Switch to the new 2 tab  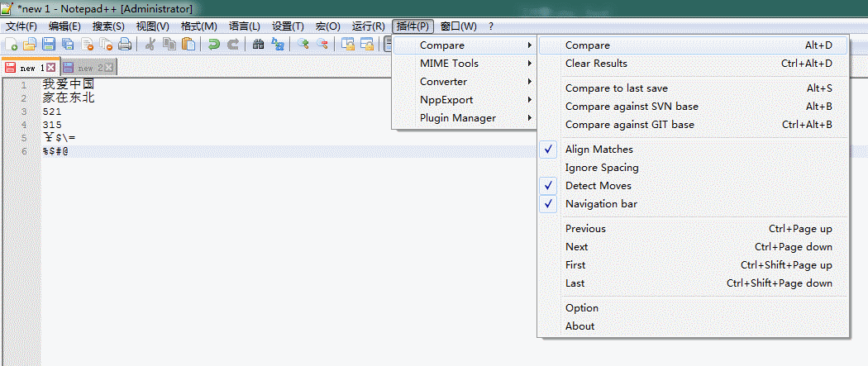coord(88,68)
